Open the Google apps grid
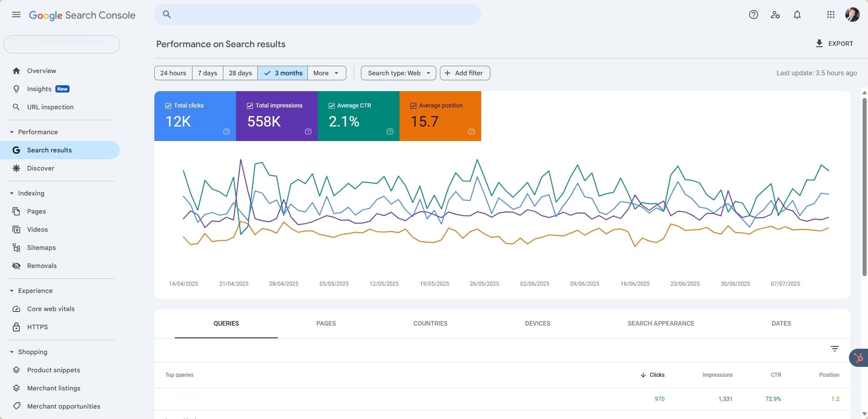This screenshot has width=868, height=419. [x=830, y=15]
